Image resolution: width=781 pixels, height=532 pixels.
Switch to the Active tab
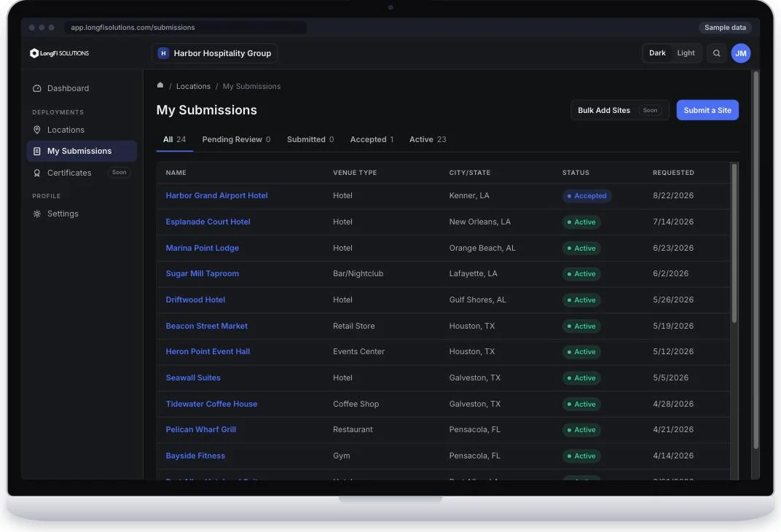click(428, 139)
